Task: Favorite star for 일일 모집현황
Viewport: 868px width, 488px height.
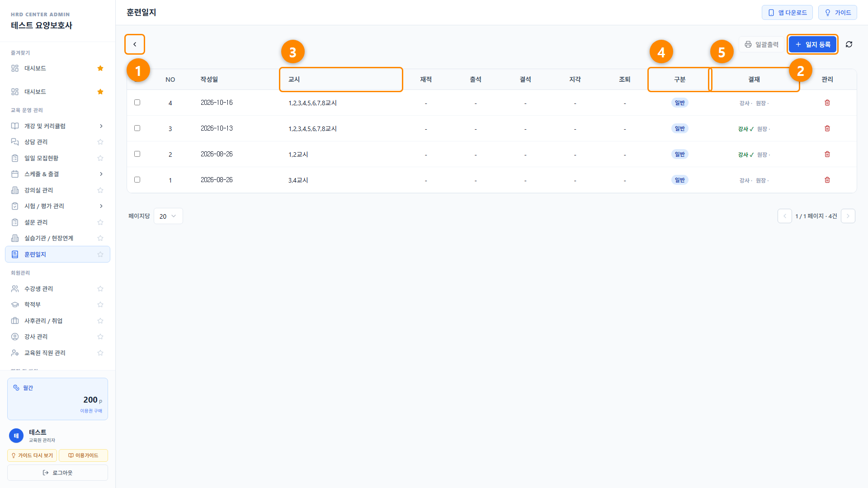Action: 100,158
